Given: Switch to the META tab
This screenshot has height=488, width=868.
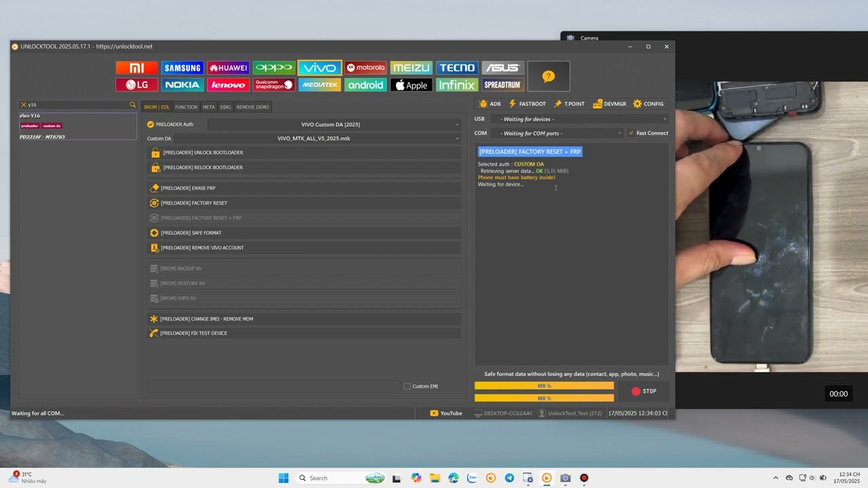Looking at the screenshot, I should (209, 107).
